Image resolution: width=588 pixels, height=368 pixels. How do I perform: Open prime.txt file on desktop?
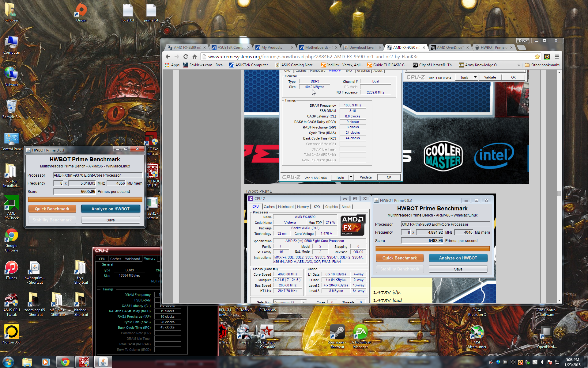(x=151, y=12)
